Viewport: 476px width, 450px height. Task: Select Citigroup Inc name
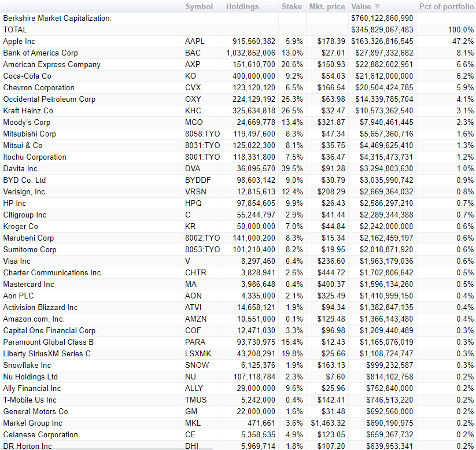pos(25,215)
